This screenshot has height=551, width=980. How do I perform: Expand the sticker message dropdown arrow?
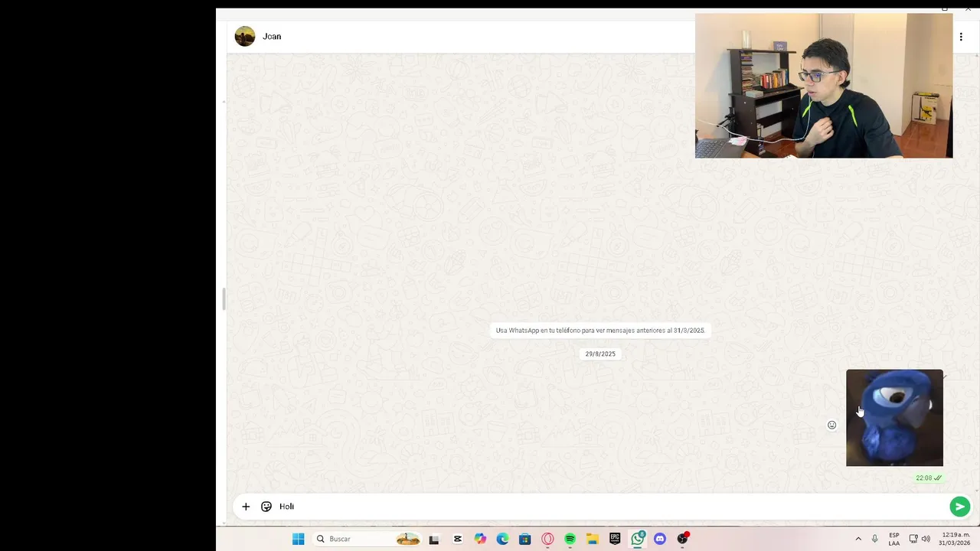tap(946, 377)
